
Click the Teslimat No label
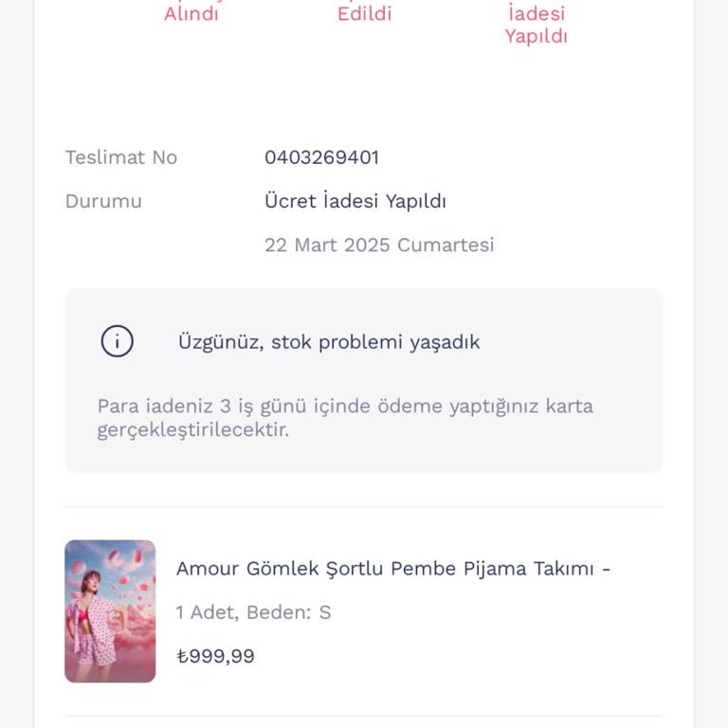[x=121, y=157]
